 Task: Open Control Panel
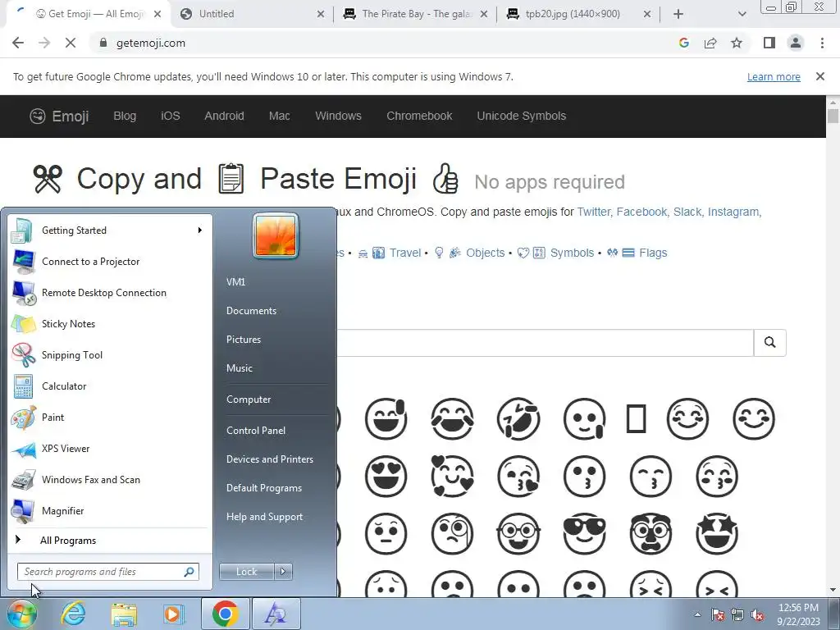pos(256,430)
